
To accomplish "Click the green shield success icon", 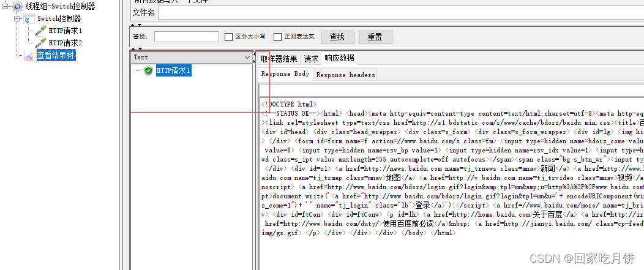I will 149,70.
